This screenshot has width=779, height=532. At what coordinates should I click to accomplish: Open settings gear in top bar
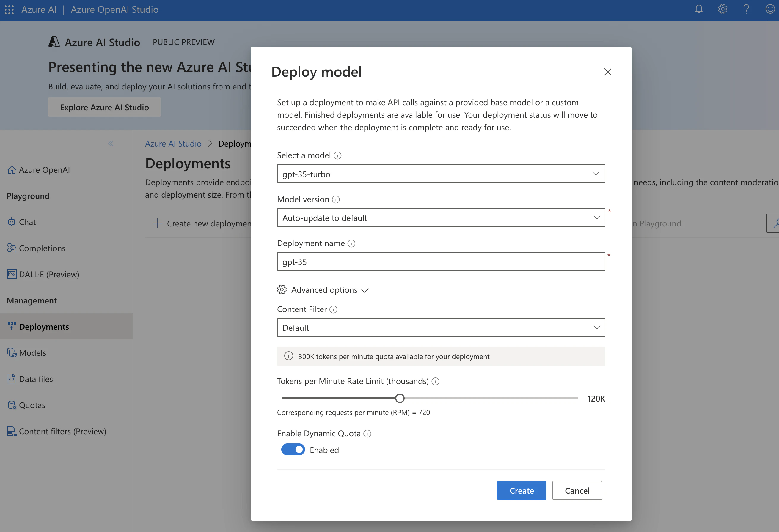click(722, 9)
